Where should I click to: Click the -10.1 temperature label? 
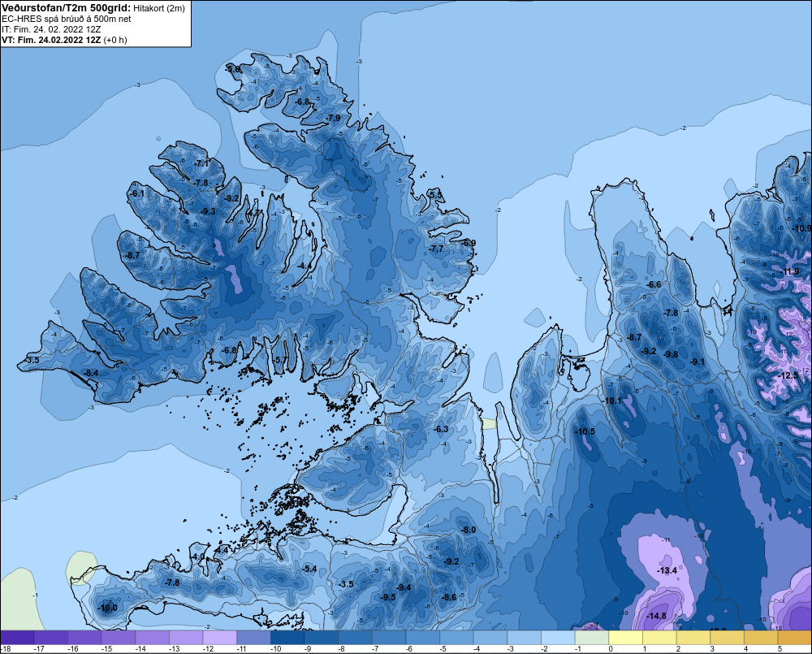(611, 401)
